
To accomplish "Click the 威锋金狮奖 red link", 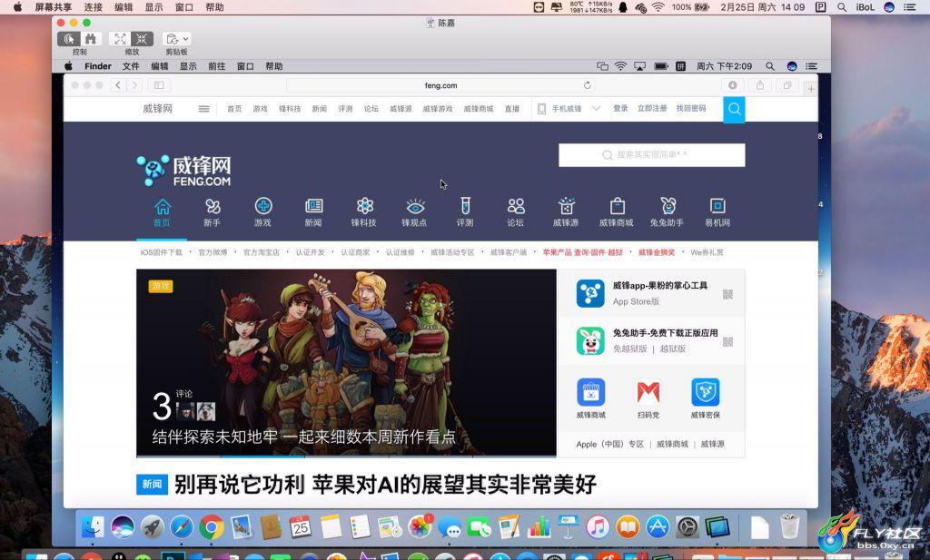I will pos(657,252).
